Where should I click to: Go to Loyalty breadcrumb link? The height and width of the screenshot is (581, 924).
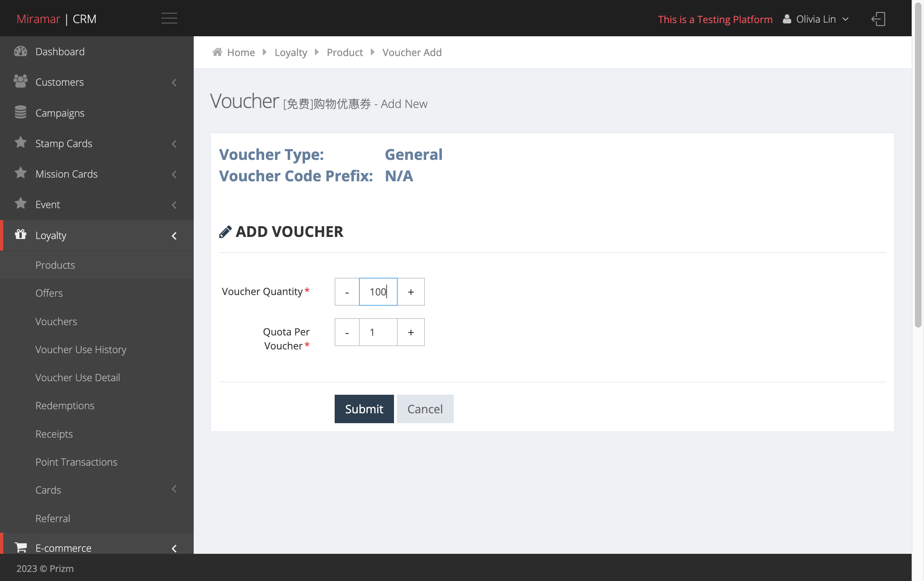pyautogui.click(x=291, y=52)
